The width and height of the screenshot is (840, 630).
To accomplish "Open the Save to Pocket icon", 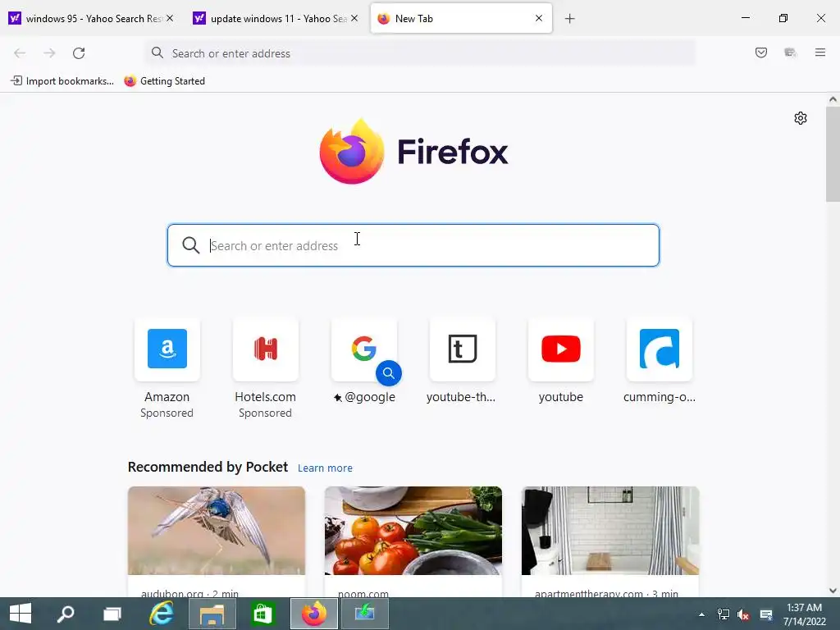I will tap(760, 52).
